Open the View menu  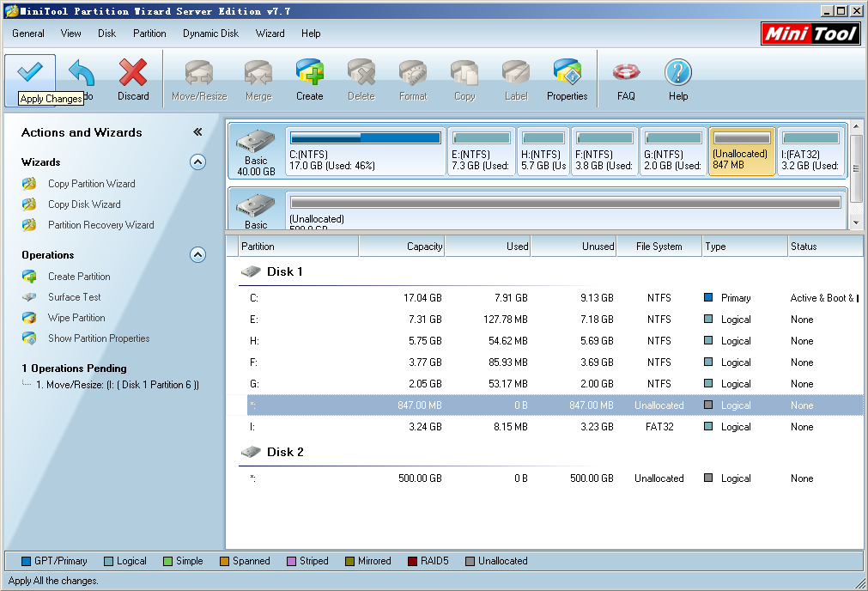coord(71,34)
